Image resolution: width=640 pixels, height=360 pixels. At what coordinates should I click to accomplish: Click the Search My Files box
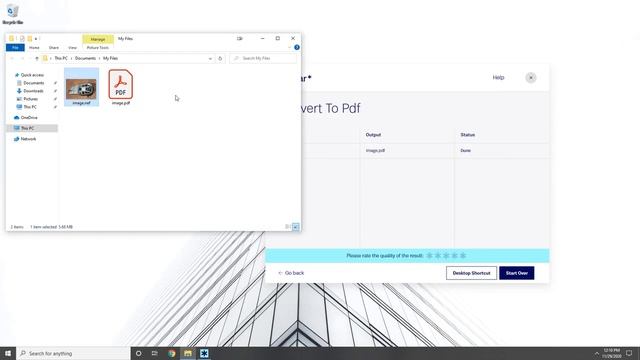click(263, 58)
